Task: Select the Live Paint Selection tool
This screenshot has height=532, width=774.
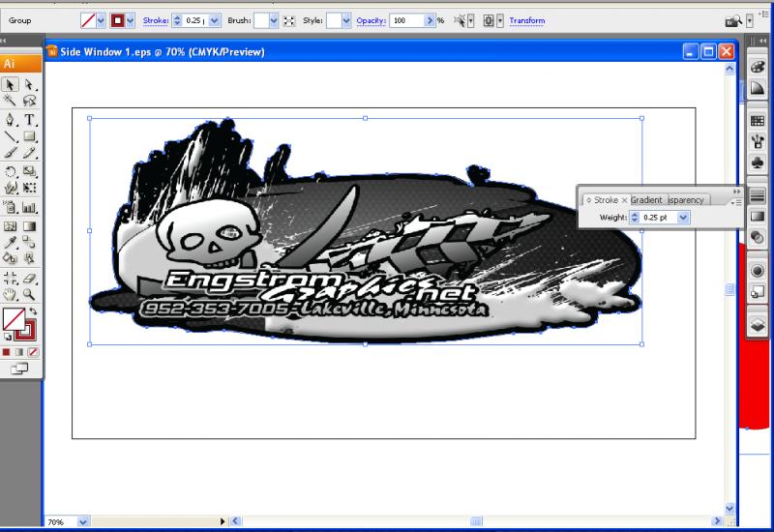Action: tap(30, 257)
